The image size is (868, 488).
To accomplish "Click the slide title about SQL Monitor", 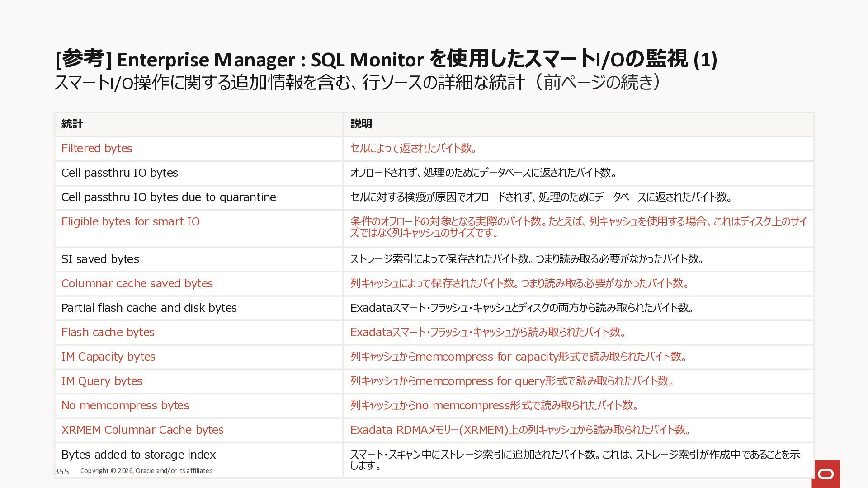I will coord(385,59).
